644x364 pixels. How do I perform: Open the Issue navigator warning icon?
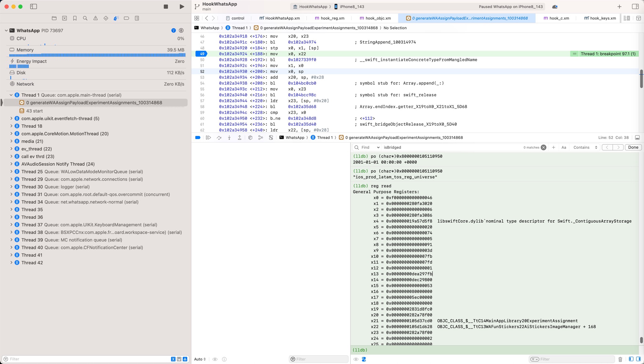[x=95, y=18]
